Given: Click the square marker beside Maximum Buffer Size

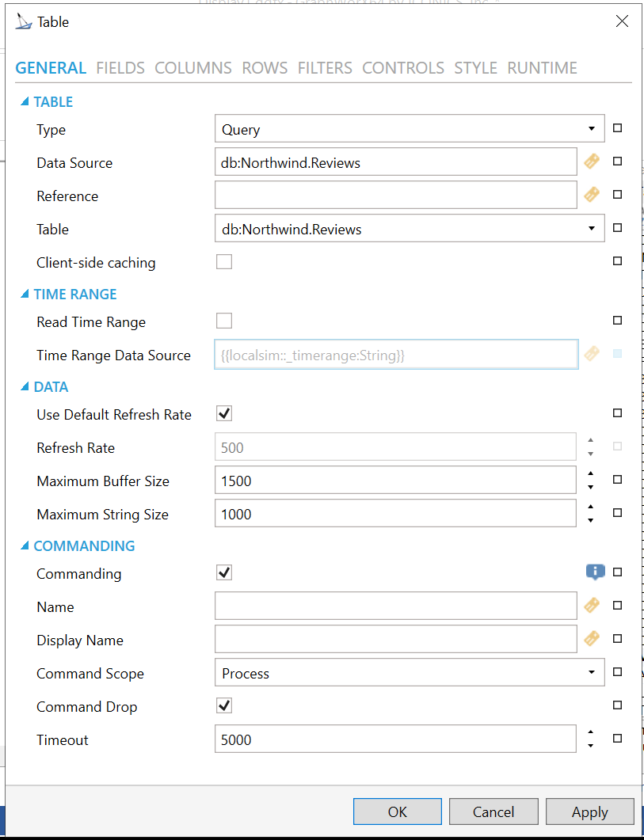Looking at the screenshot, I should [x=618, y=480].
